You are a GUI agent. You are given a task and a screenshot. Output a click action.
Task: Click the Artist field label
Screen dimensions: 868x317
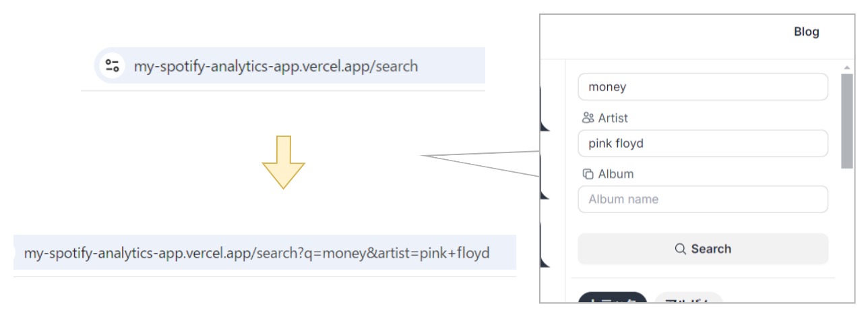[x=613, y=118]
